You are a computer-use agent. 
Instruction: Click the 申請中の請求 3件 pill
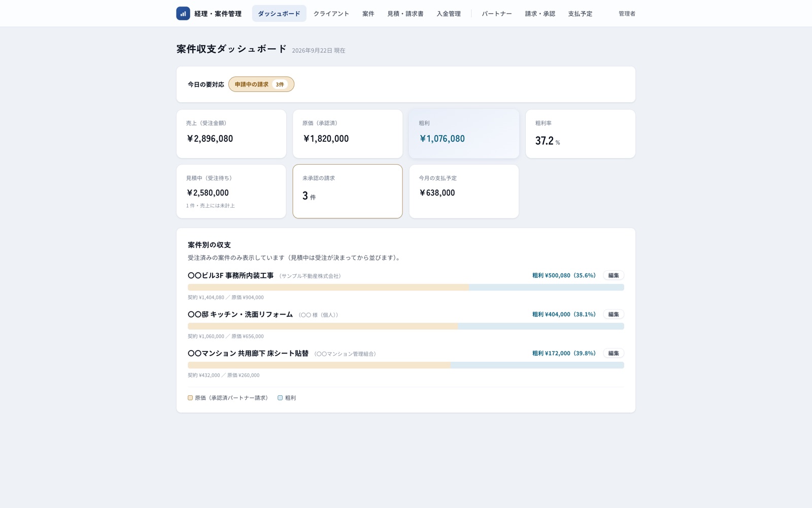(x=261, y=84)
